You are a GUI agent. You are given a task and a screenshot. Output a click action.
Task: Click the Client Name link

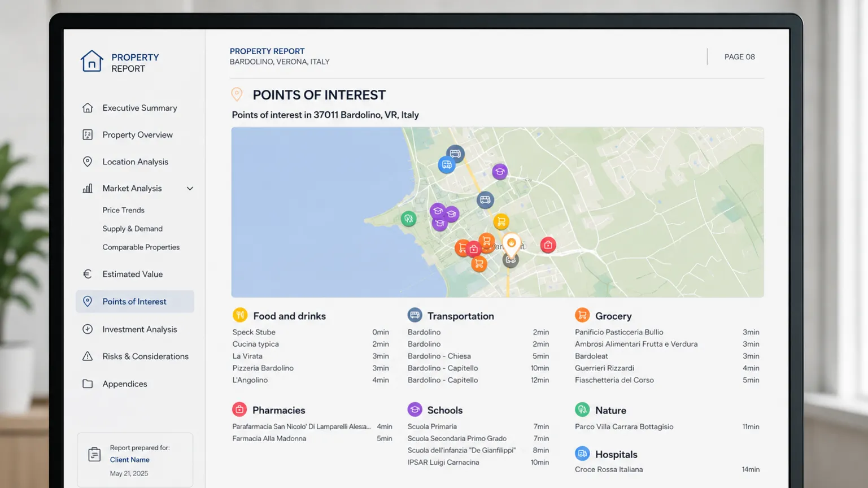tap(129, 460)
